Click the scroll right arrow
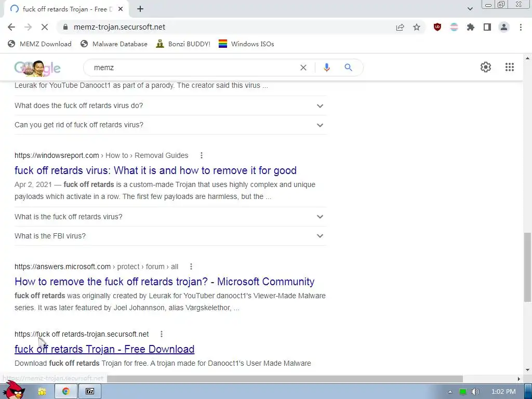The width and height of the screenshot is (532, 399). coord(518,379)
